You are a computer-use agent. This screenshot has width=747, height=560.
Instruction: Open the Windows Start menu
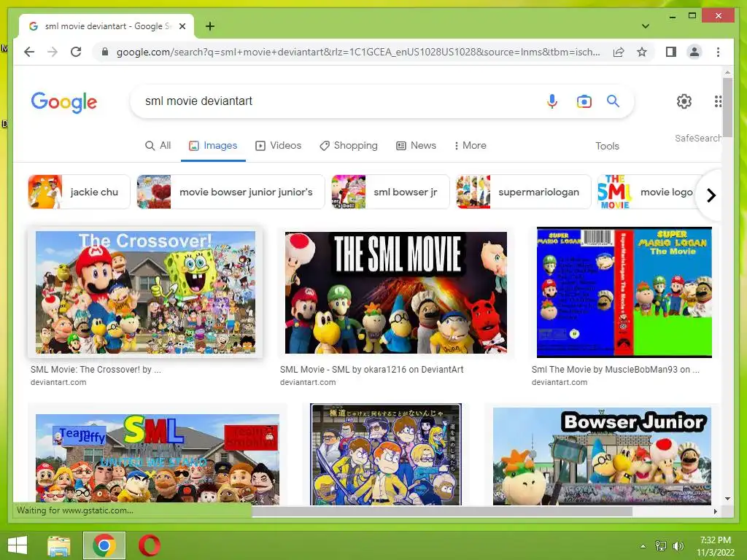(18, 545)
